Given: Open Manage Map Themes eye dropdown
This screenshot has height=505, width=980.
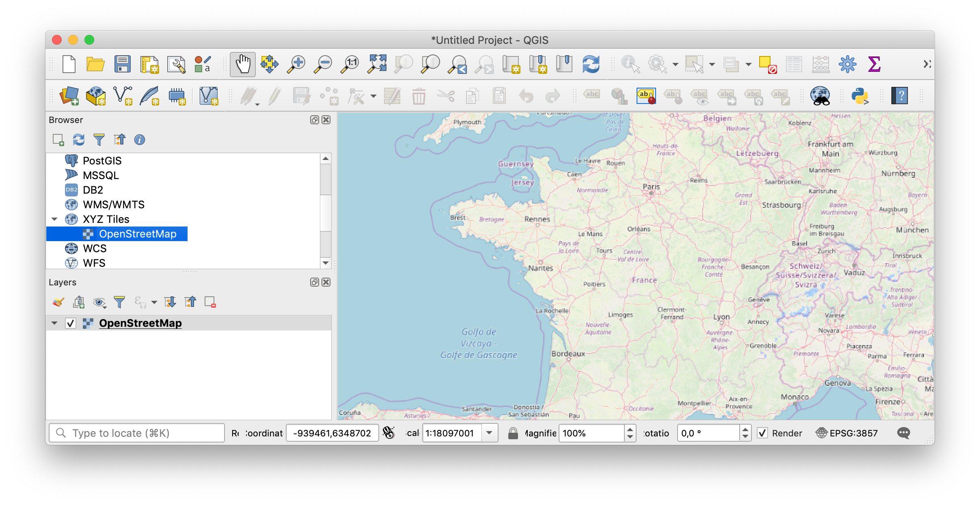Looking at the screenshot, I should pyautogui.click(x=99, y=302).
